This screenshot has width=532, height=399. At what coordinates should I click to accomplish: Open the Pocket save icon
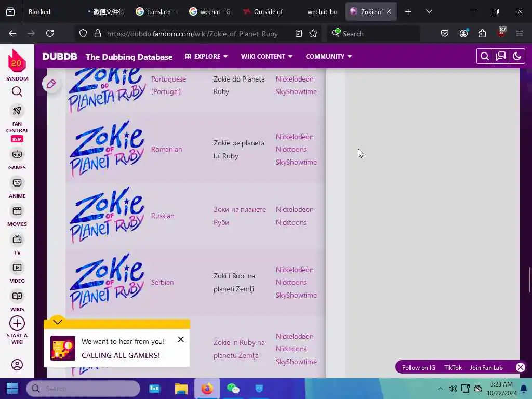tap(445, 33)
